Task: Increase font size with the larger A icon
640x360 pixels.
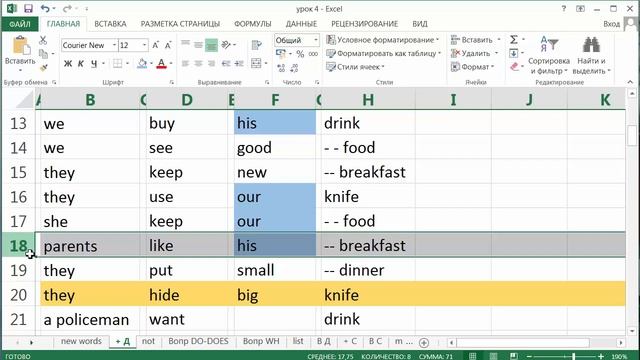Action: tap(156, 45)
